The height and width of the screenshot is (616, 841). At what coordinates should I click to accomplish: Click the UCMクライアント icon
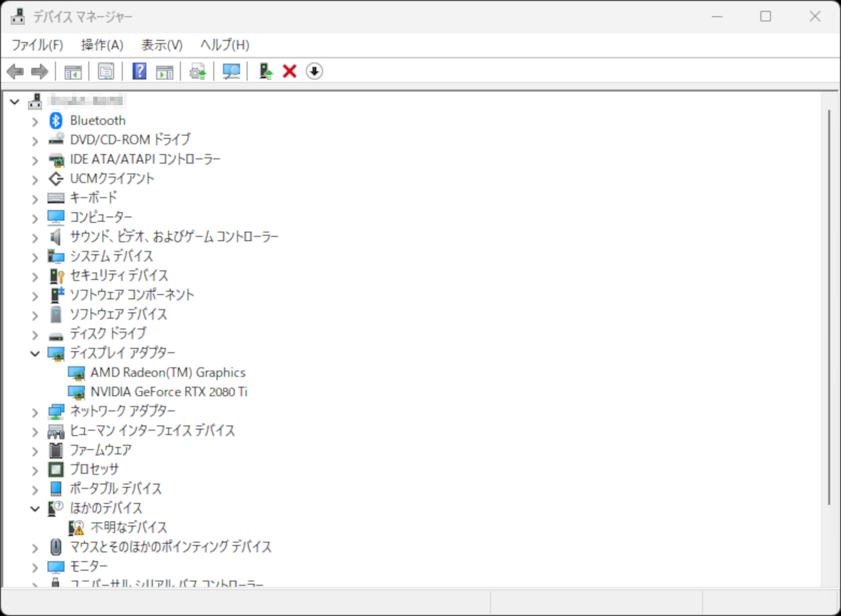coord(56,179)
